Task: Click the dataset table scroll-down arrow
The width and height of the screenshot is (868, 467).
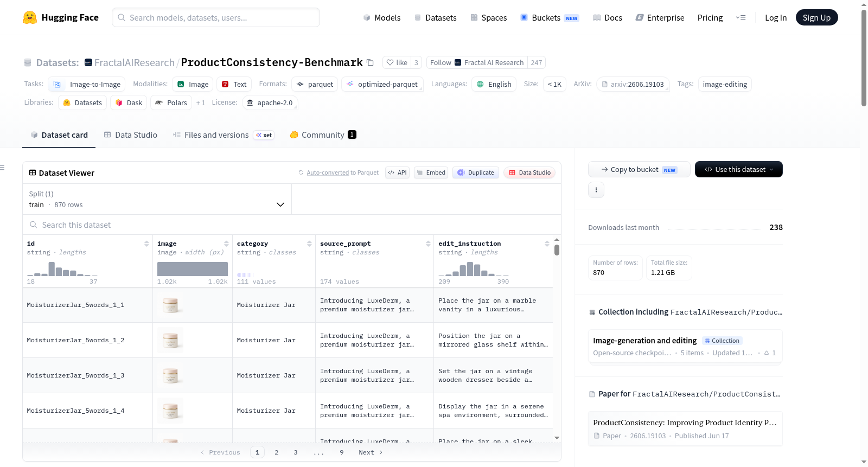Action: pyautogui.click(x=557, y=438)
